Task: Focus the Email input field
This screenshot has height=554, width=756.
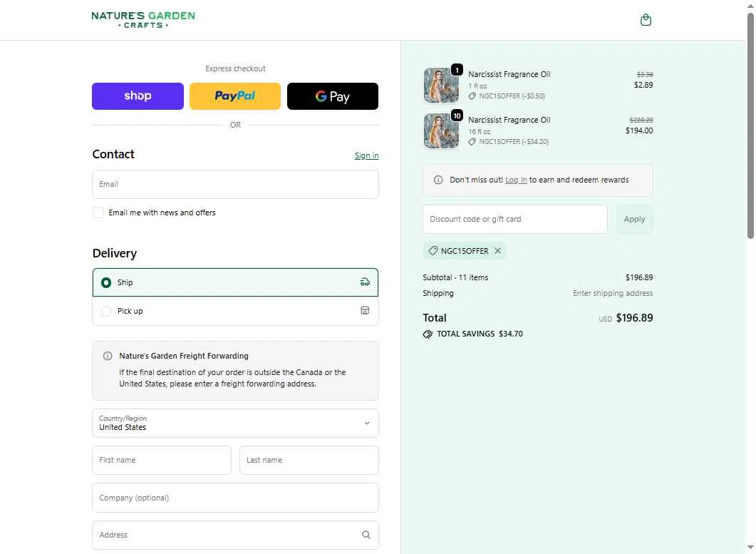Action: pos(235,184)
